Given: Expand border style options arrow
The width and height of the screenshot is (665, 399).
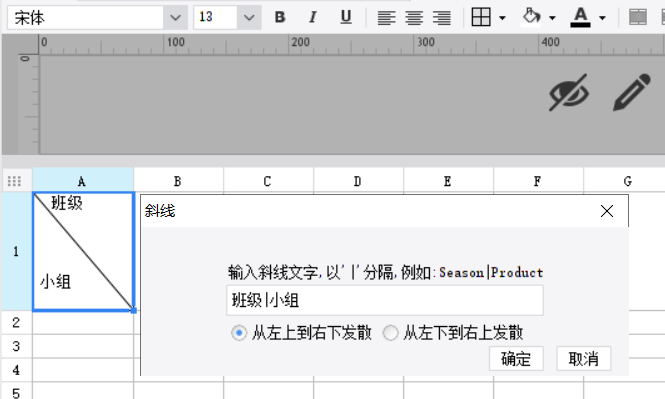Looking at the screenshot, I should (503, 18).
